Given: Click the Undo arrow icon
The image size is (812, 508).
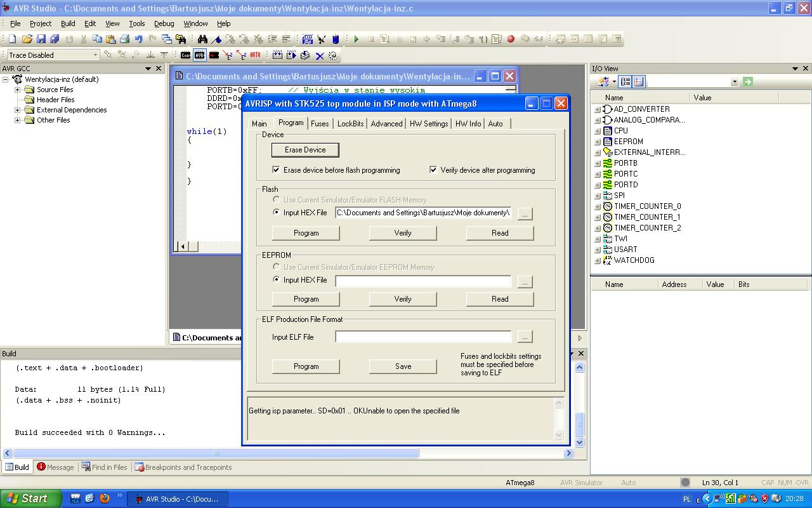Looking at the screenshot, I should (x=138, y=39).
